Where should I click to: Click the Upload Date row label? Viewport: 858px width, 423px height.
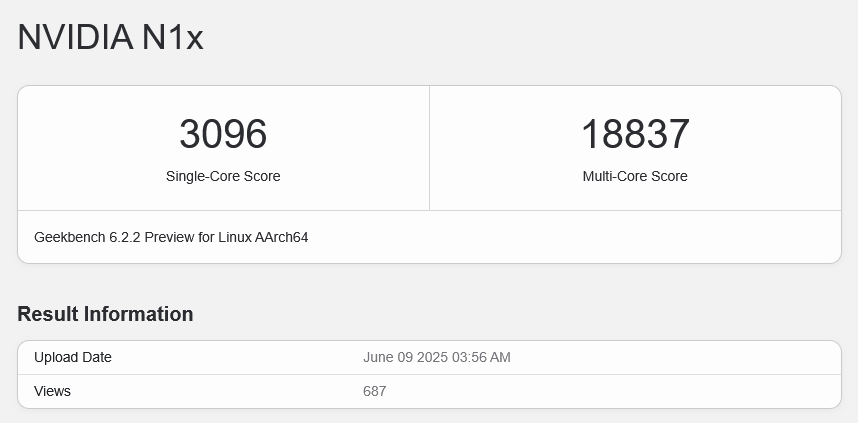(73, 357)
